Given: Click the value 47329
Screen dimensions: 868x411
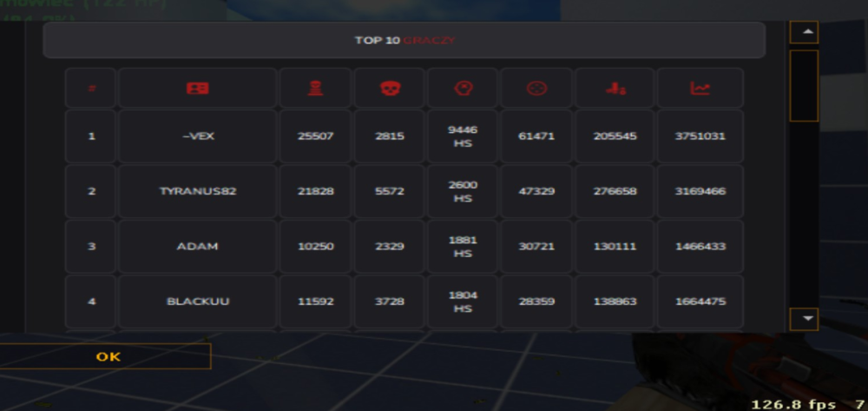Looking at the screenshot, I should tap(536, 191).
